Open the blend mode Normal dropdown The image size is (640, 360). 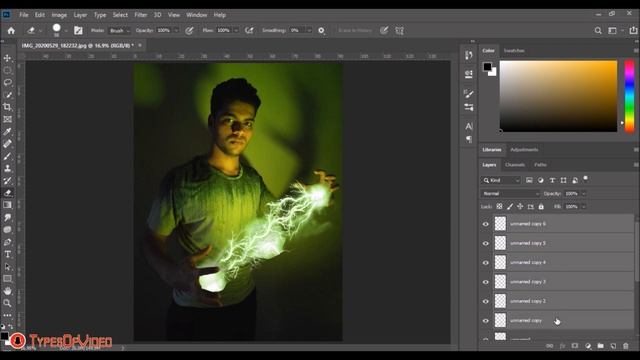pyautogui.click(x=510, y=193)
